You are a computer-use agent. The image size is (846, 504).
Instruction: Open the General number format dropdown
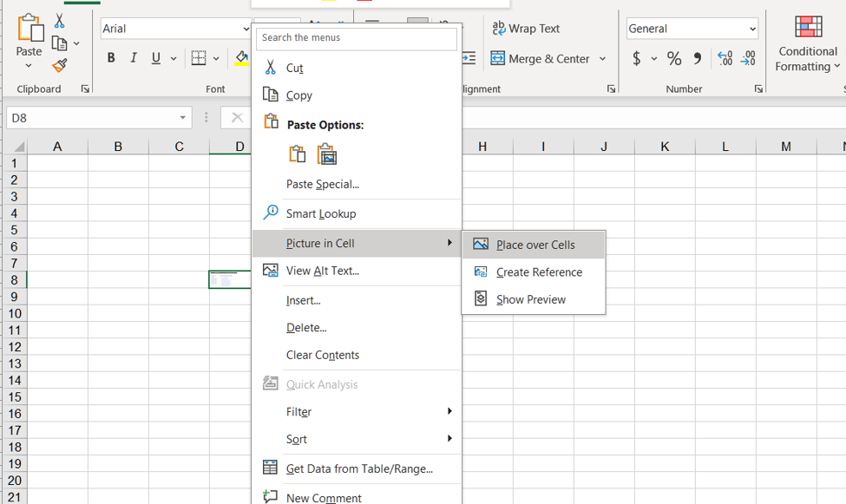pos(751,29)
